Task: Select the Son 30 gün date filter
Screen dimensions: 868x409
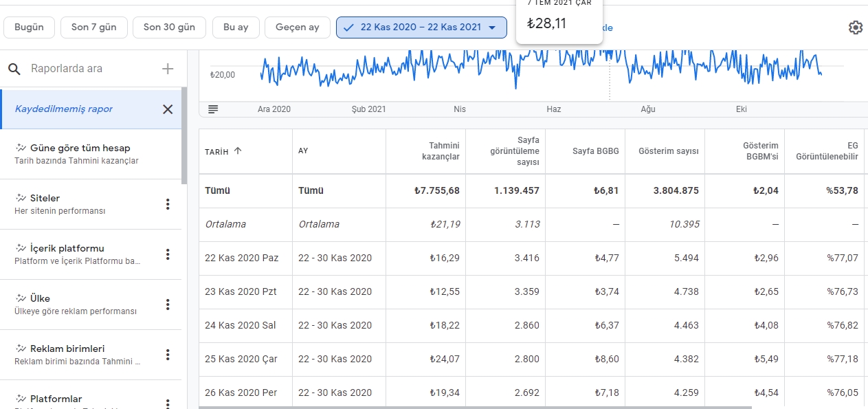Action: pos(169,27)
